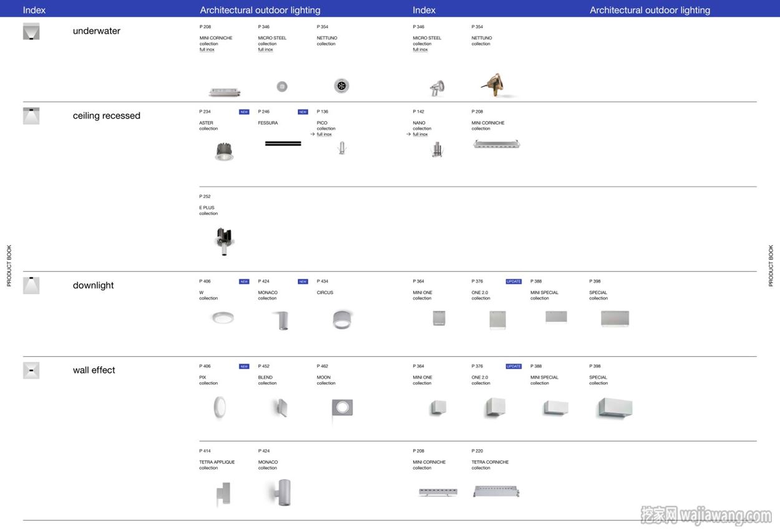
Task: Select the "CIRCUS" product name
Action: tap(325, 293)
